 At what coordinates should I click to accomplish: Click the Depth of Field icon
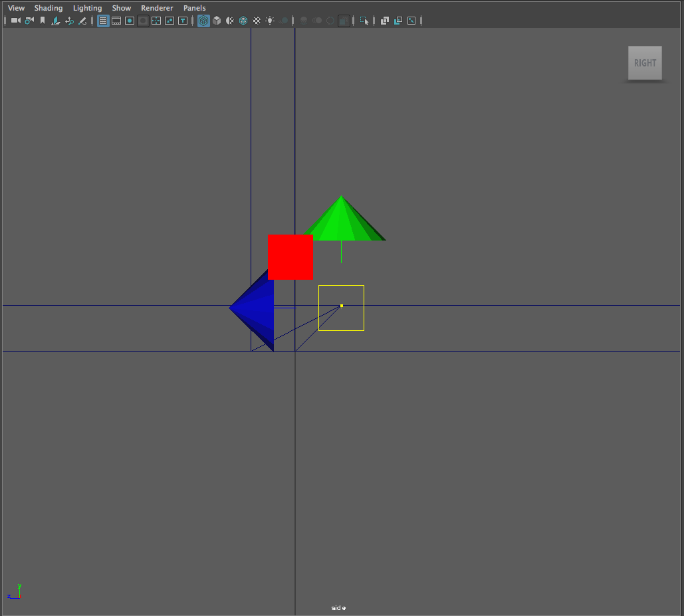click(x=344, y=21)
